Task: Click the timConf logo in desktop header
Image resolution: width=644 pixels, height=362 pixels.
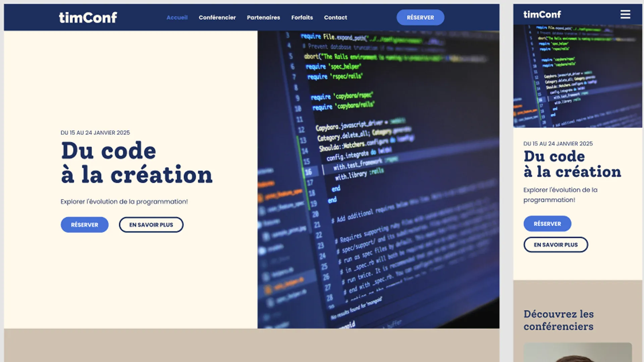Action: point(88,17)
